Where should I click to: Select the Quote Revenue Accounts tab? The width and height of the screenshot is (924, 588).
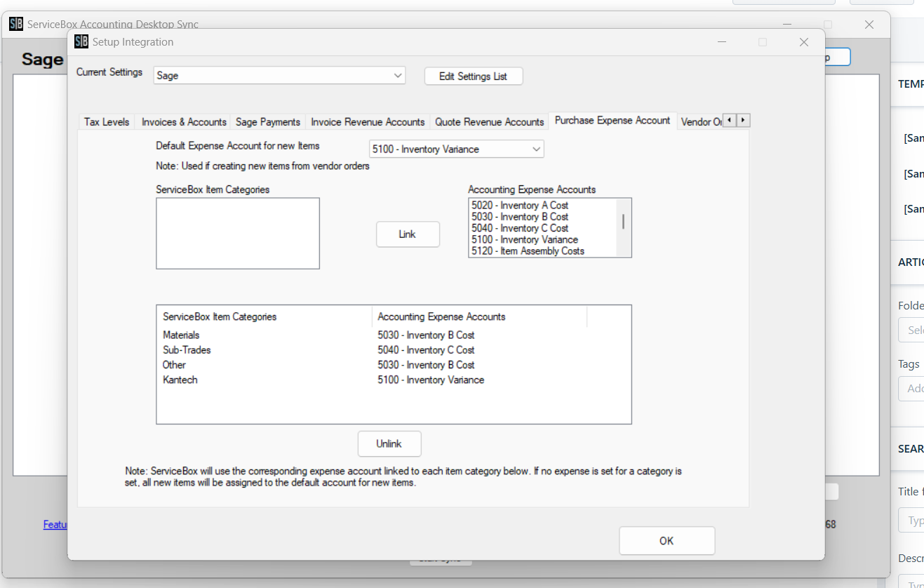(490, 122)
